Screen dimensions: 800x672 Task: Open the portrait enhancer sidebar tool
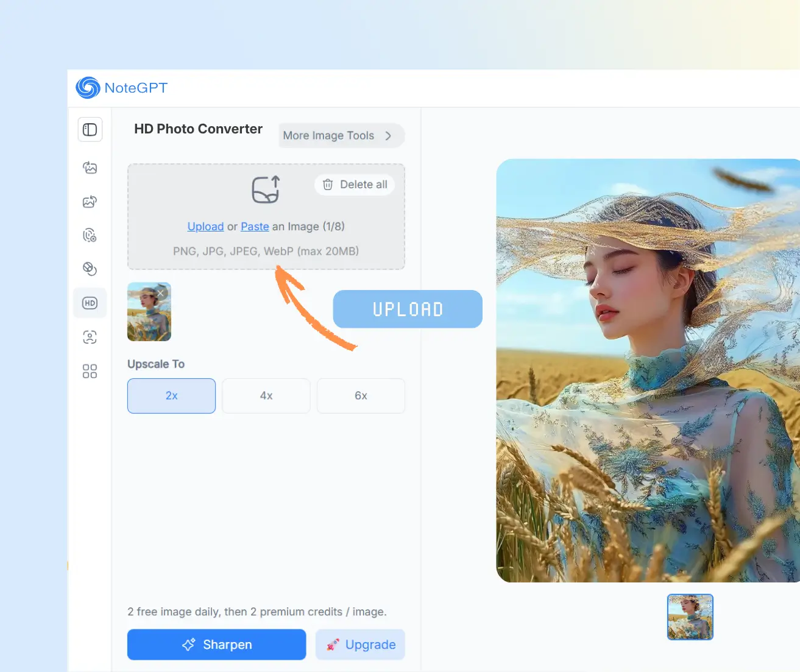point(90,336)
